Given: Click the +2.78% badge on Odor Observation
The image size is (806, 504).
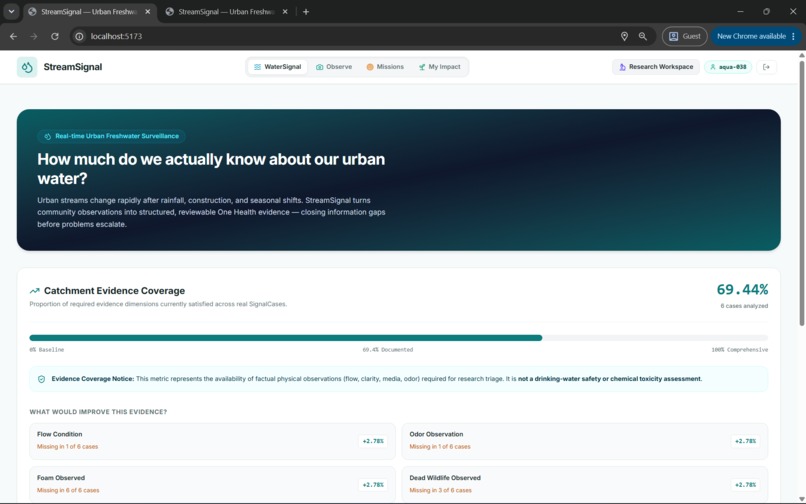Looking at the screenshot, I should click(x=745, y=441).
